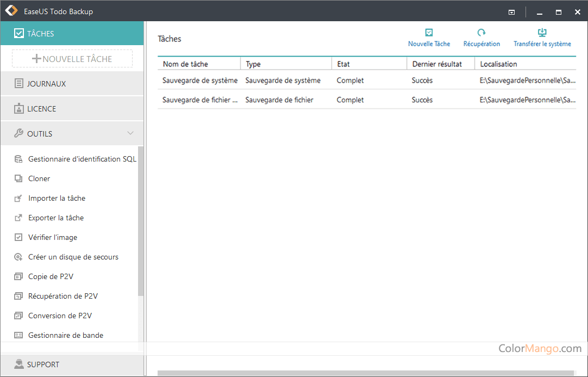
Task: Click the sidebar tools vertical scrollbar
Action: (x=141, y=221)
